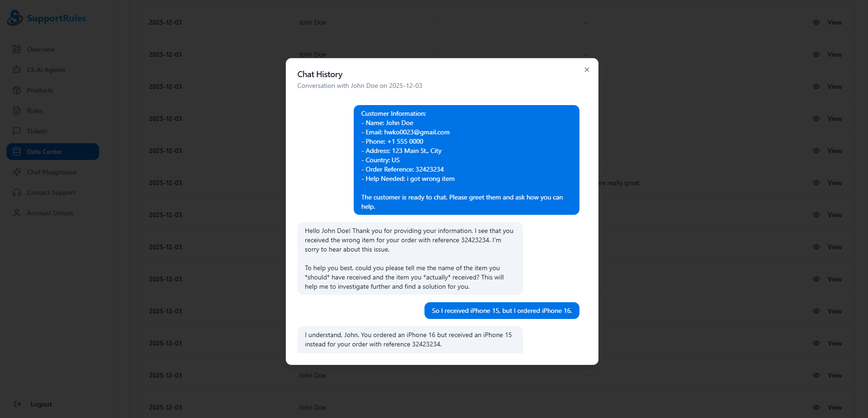Click the Data Center server icon
868x418 pixels.
[x=17, y=151]
